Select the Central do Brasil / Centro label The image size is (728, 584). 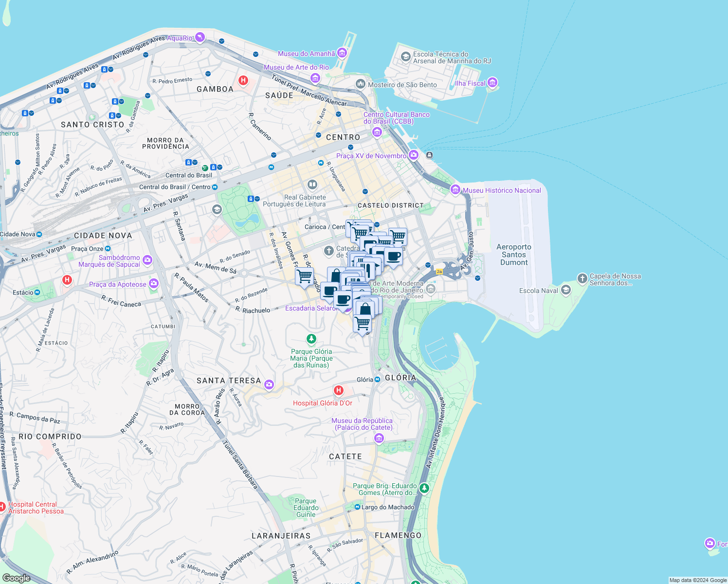pyautogui.click(x=175, y=187)
